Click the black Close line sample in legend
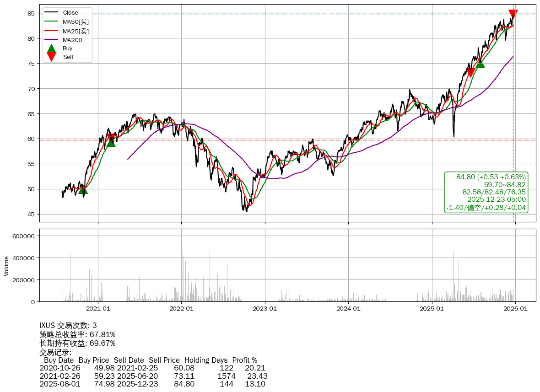The width and height of the screenshot is (540, 392). coord(52,13)
